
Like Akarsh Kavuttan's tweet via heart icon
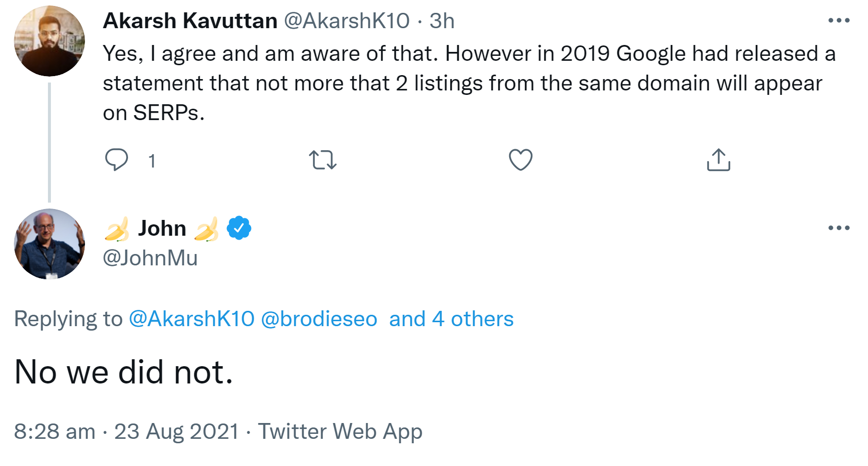[521, 159]
